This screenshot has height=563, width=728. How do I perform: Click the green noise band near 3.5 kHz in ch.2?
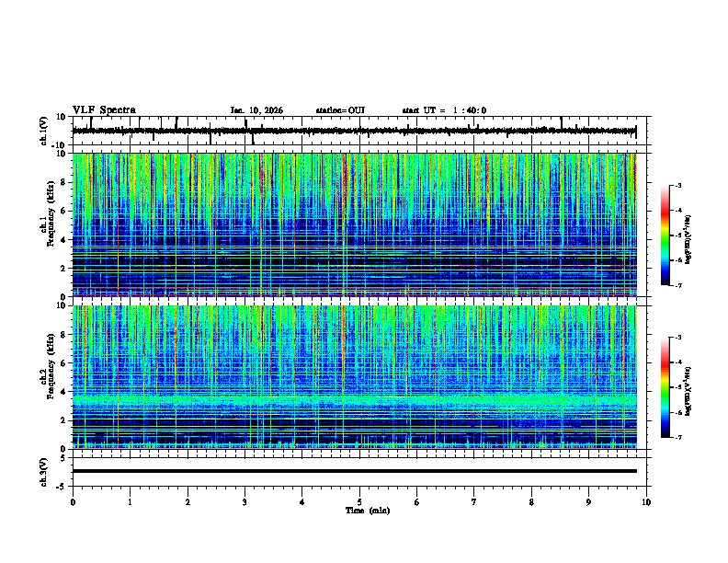[x=354, y=399]
